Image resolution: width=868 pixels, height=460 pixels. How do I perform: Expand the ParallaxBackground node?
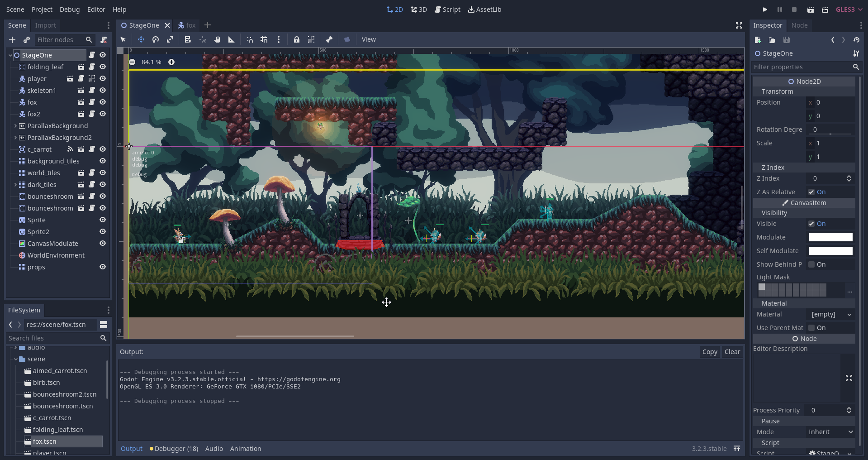tap(15, 126)
